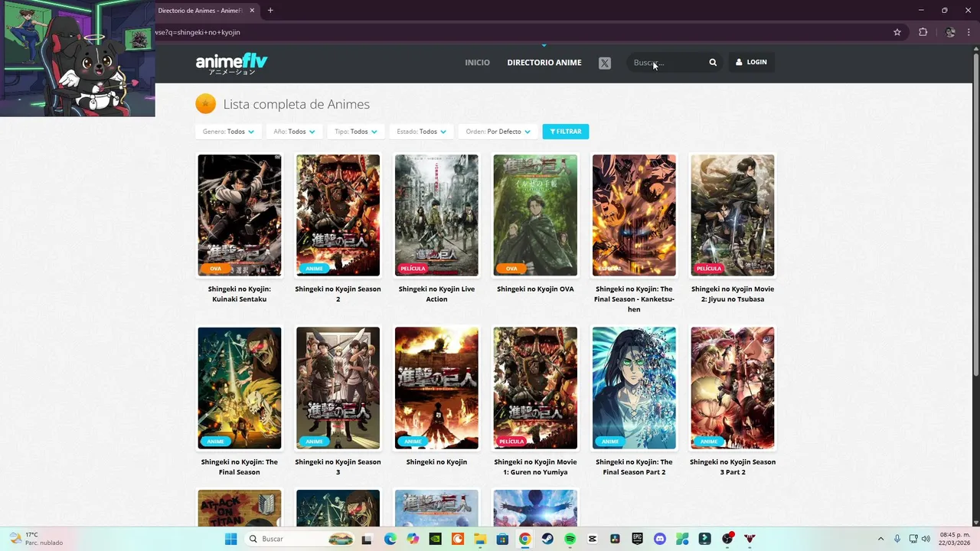
Task: Go to INICIO in the navbar
Action: [x=477, y=63]
